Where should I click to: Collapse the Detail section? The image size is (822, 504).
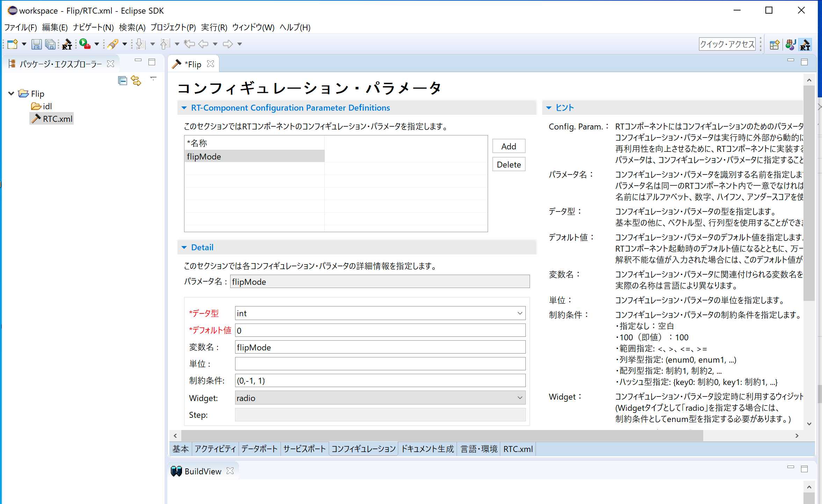click(184, 247)
